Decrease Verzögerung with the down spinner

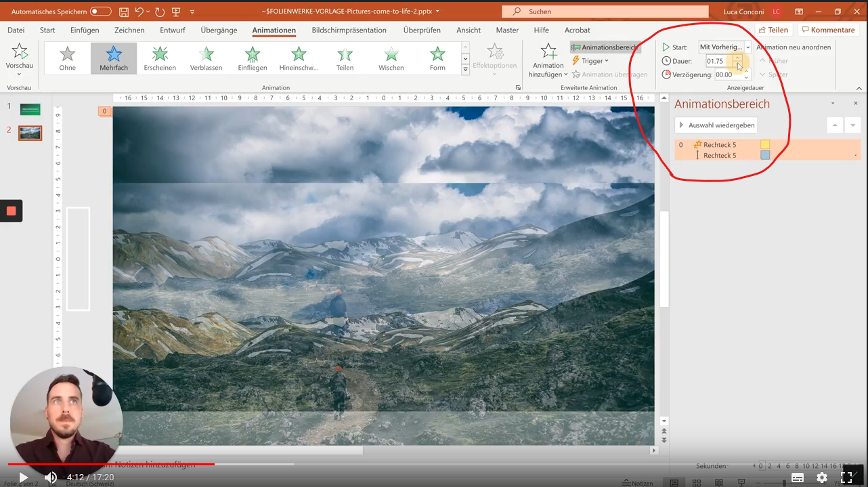tap(747, 78)
